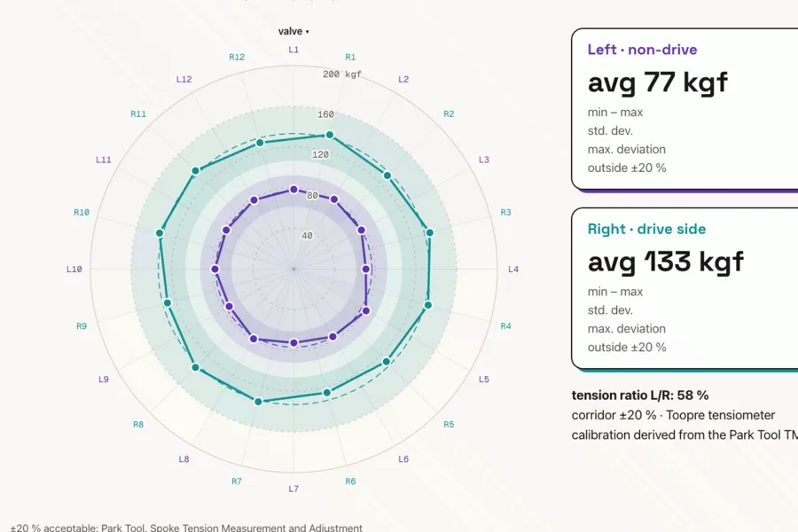
Task: Click the R6 spoke label
Action: click(350, 481)
